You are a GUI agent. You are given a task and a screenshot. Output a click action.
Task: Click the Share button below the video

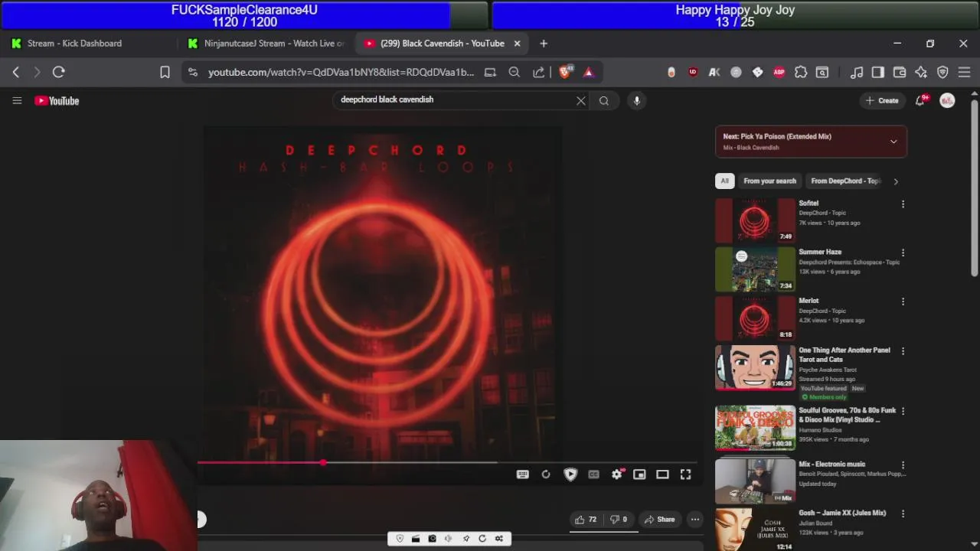point(660,520)
